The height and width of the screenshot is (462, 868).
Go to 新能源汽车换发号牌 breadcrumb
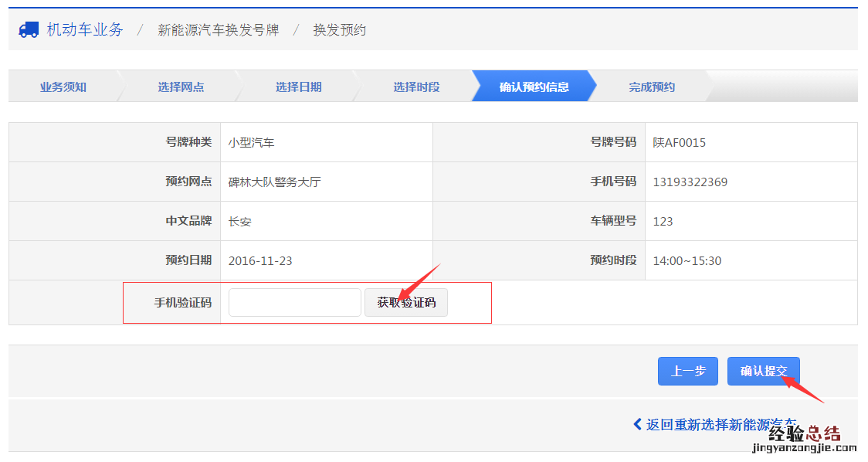[218, 30]
